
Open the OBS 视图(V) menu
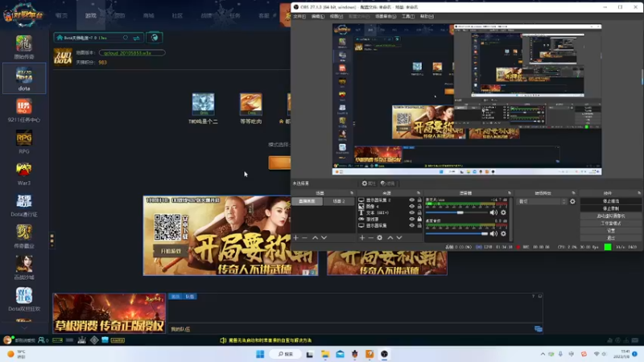coord(336,16)
